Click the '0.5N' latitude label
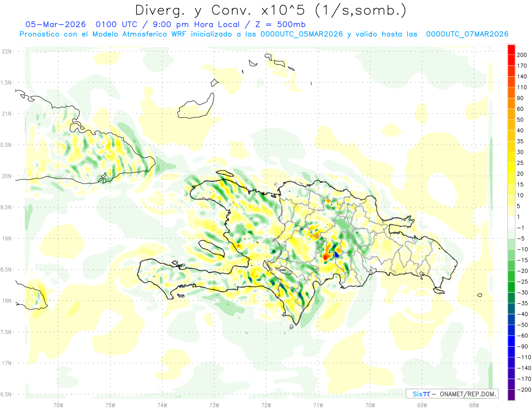Screen dimensions: 532x411 tap(6, 145)
